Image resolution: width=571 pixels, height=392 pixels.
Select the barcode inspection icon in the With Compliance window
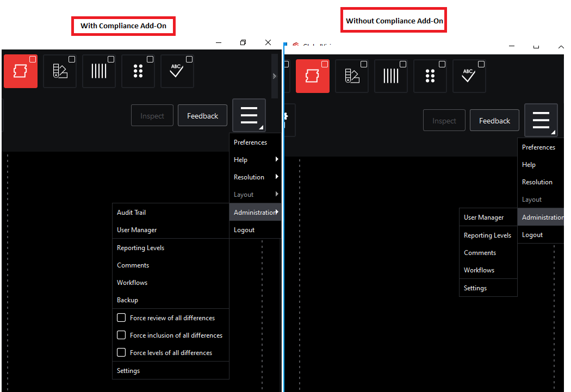pyautogui.click(x=99, y=71)
